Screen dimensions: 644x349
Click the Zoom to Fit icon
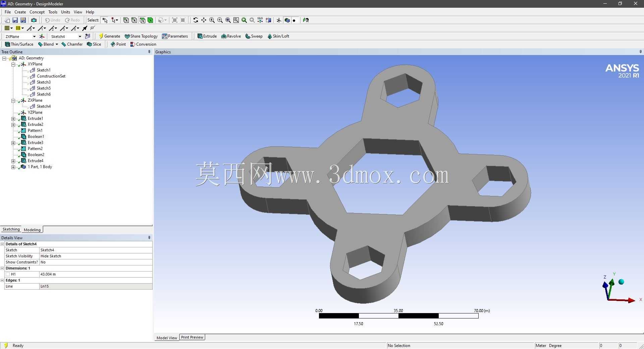[x=228, y=20]
